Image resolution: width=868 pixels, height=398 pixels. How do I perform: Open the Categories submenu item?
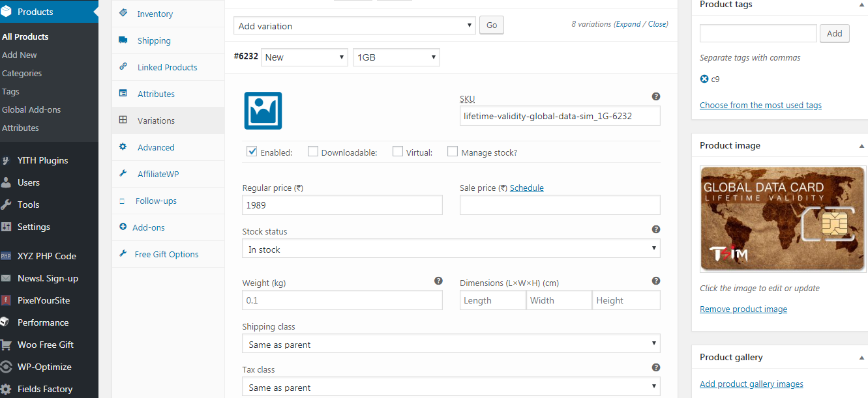pyautogui.click(x=22, y=73)
